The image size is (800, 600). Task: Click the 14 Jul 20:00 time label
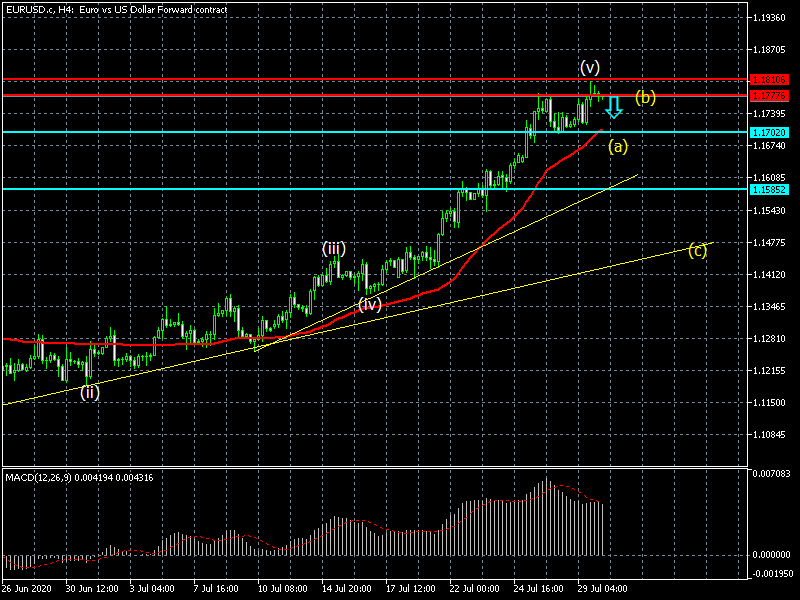click(x=347, y=589)
